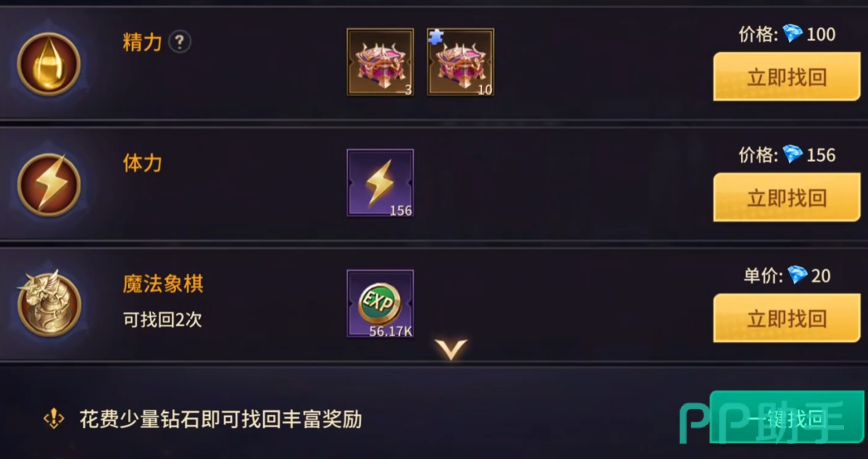The image size is (868, 459).
Task: Click the 魔法象棋 title label
Action: [x=163, y=284]
